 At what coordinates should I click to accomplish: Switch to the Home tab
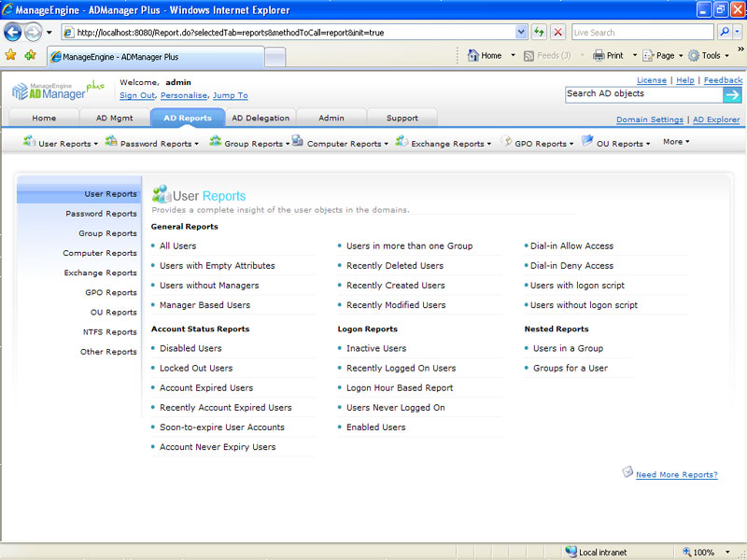tap(44, 119)
